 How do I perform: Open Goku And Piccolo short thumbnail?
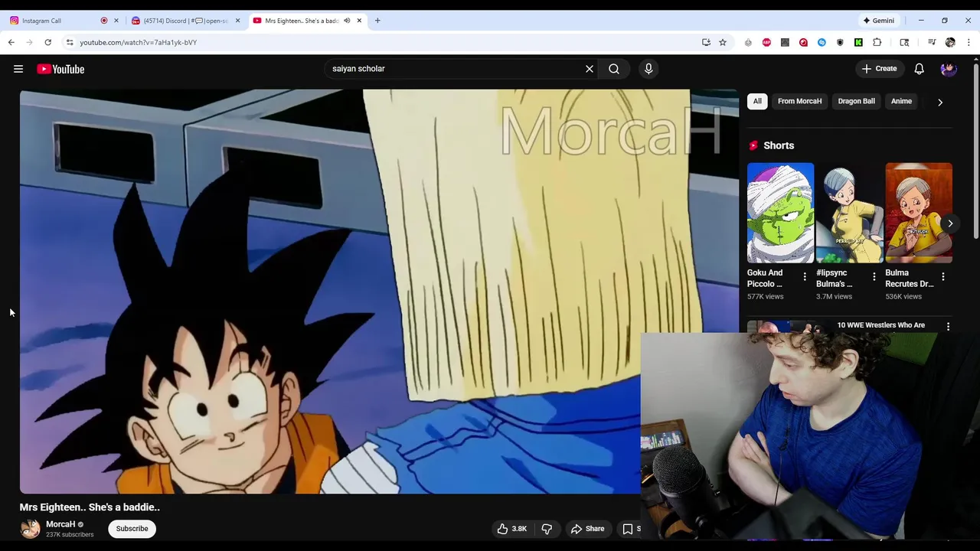(x=780, y=213)
